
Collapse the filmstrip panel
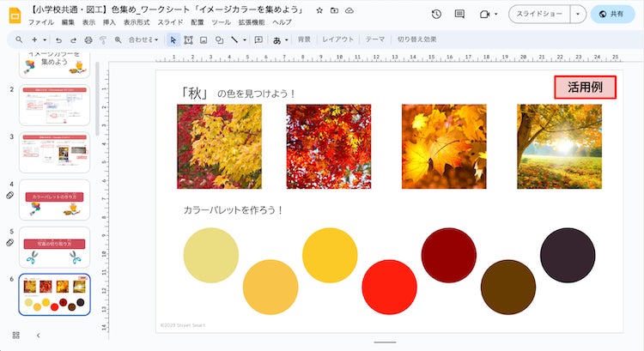coord(38,336)
